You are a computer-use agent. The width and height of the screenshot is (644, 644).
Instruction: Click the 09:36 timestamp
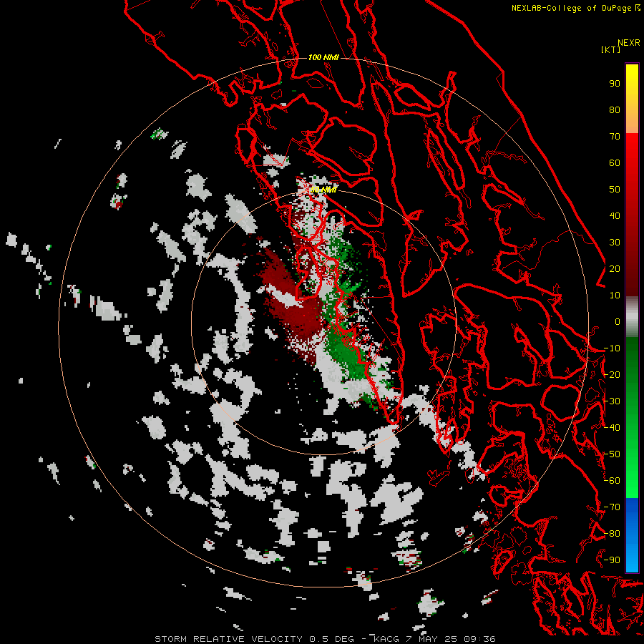pyautogui.click(x=479, y=639)
